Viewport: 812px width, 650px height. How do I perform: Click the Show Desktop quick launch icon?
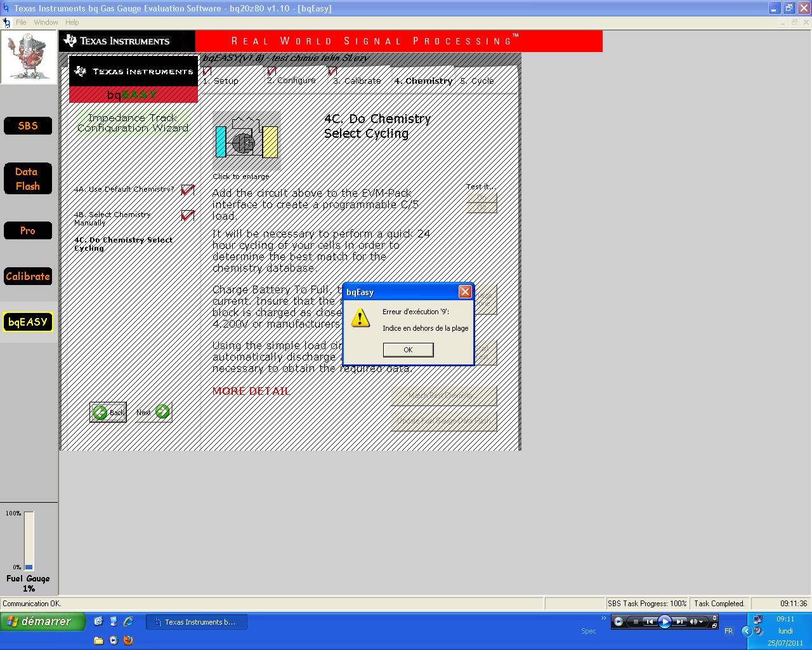coord(114,621)
